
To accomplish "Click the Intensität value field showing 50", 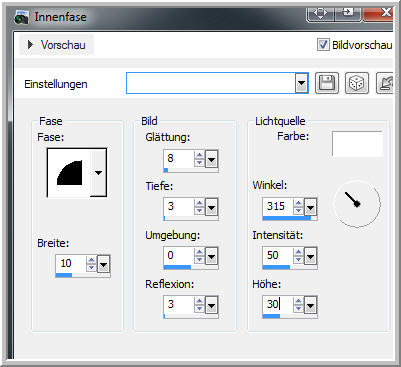I will pos(278,256).
